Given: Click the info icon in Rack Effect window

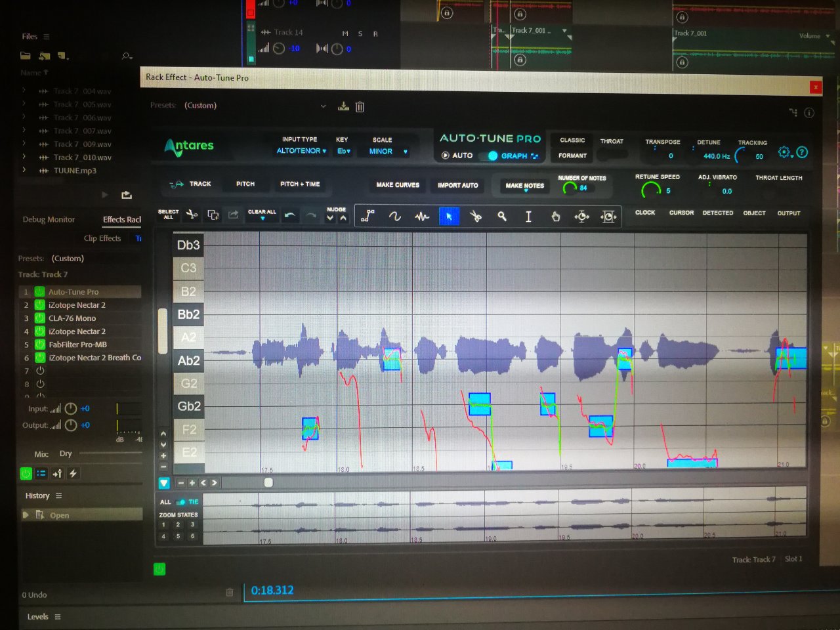Looking at the screenshot, I should [809, 113].
